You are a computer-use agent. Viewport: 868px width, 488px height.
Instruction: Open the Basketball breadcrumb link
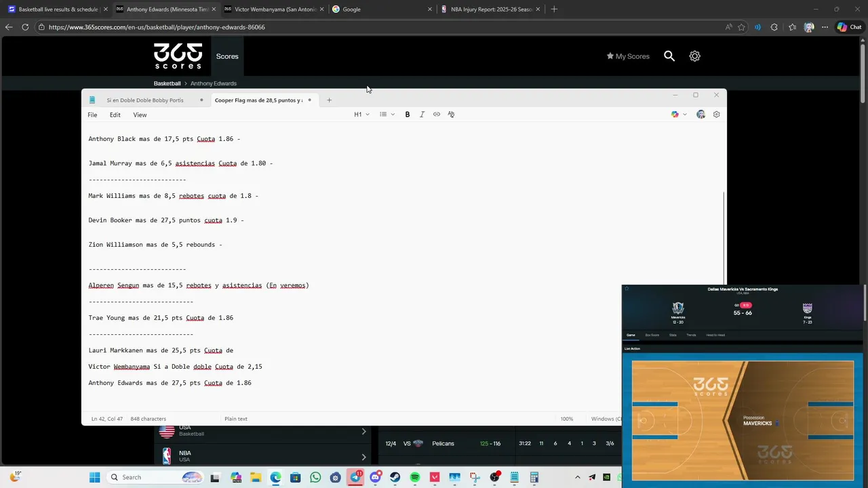point(167,83)
